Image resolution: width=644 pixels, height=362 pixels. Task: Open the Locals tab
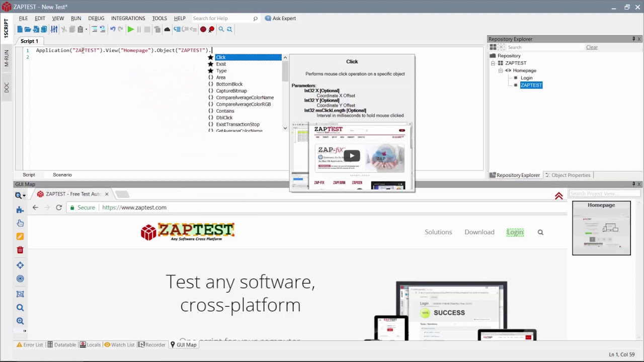90,344
